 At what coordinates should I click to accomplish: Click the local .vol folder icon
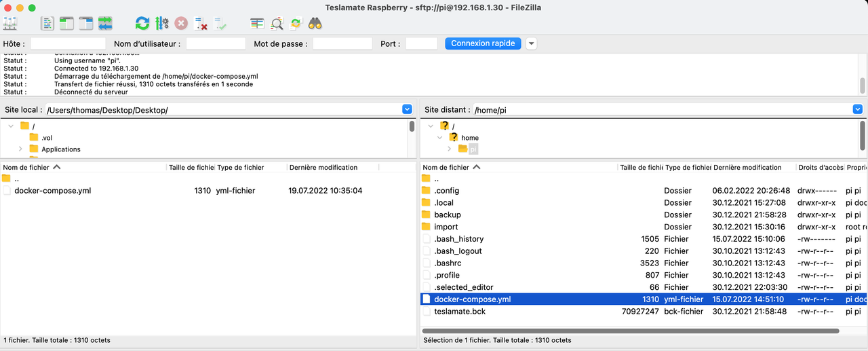pyautogui.click(x=34, y=137)
